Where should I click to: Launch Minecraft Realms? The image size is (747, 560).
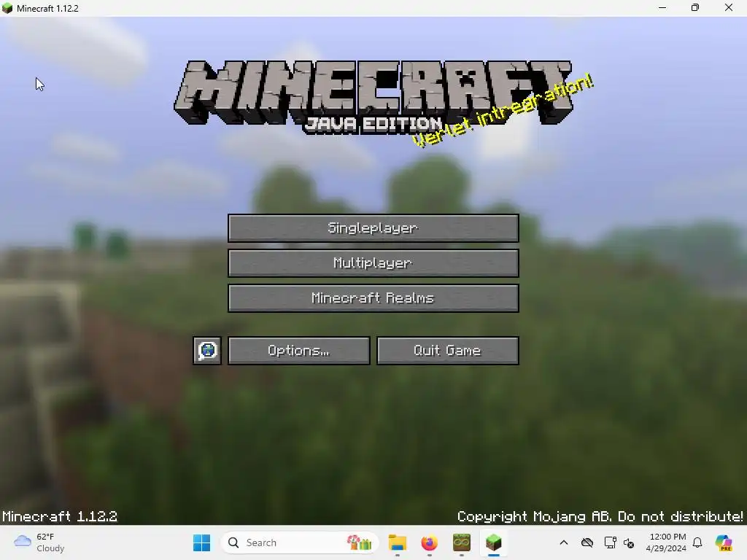(373, 298)
